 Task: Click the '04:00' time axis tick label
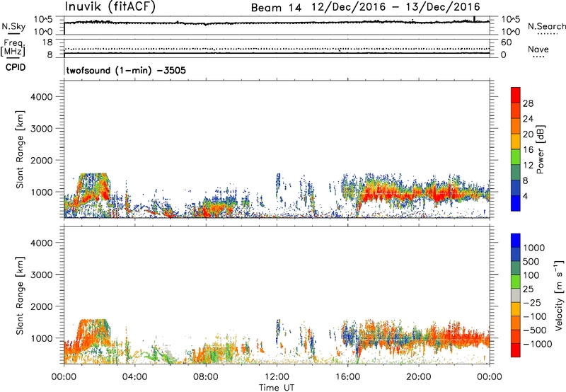pos(134,377)
